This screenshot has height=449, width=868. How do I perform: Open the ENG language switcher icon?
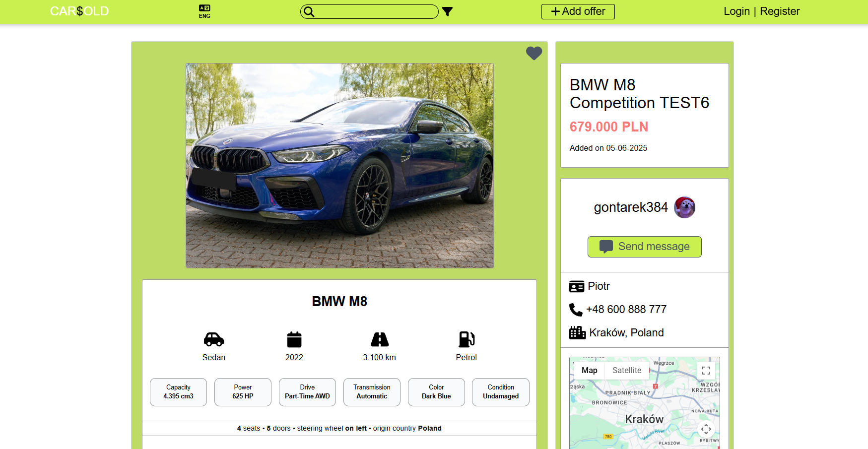[204, 11]
